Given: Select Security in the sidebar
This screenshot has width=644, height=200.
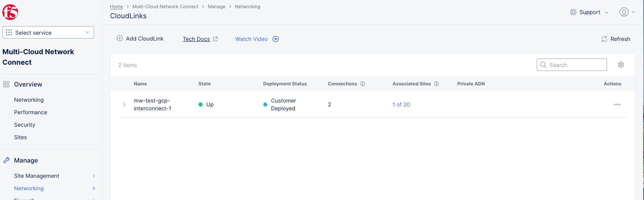Looking at the screenshot, I should point(25,125).
